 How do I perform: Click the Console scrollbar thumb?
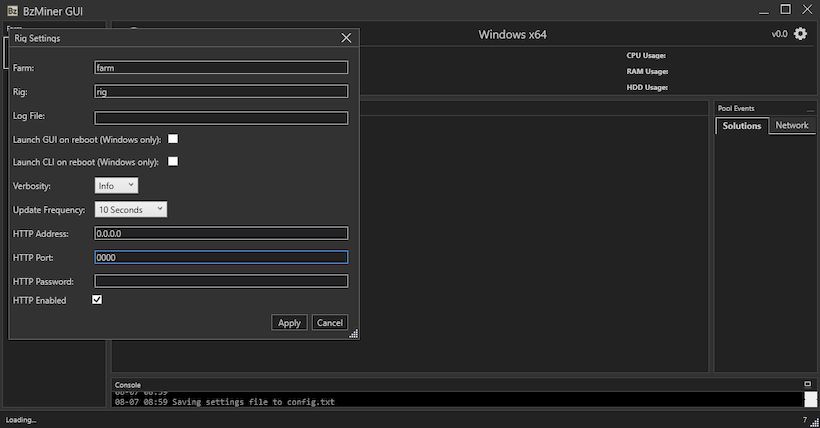pos(810,399)
